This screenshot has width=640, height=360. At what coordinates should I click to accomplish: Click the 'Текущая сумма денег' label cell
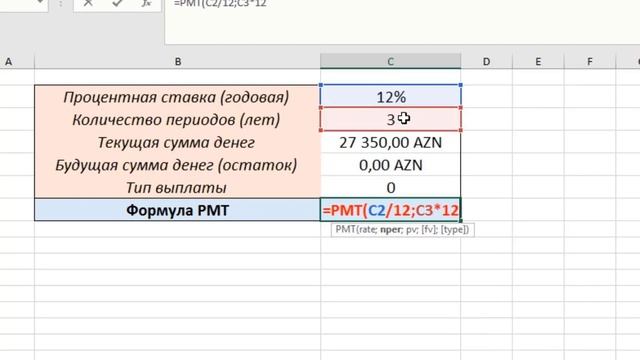coord(178,142)
